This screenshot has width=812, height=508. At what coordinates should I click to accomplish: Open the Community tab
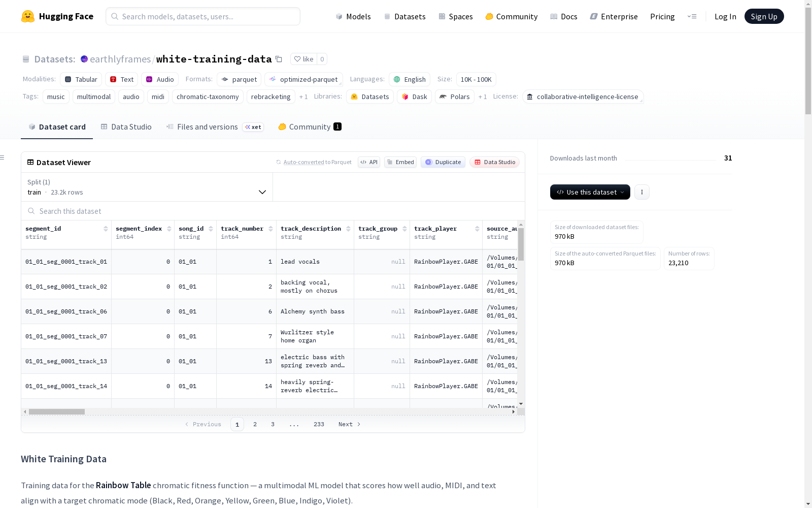310,127
